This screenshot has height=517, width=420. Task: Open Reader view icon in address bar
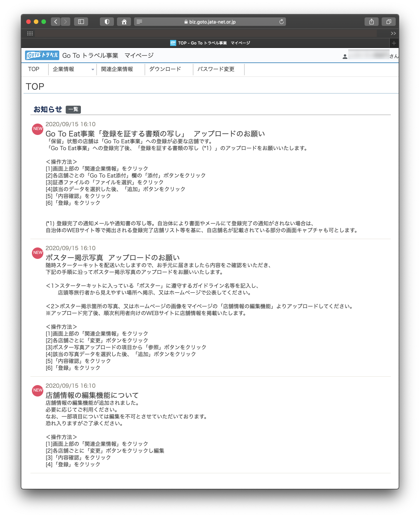coord(139,22)
